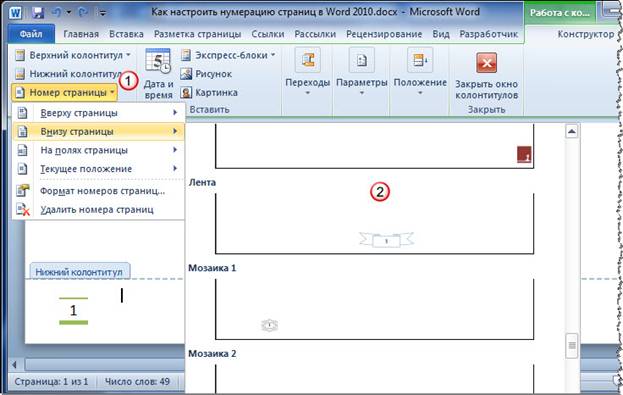
Task: Open the Верхний колонтитул dropdown
Action: (73, 55)
